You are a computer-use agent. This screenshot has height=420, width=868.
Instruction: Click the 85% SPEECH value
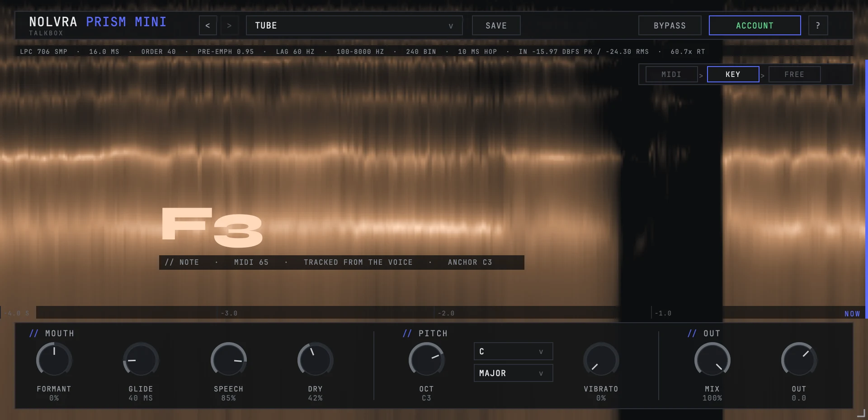229,398
